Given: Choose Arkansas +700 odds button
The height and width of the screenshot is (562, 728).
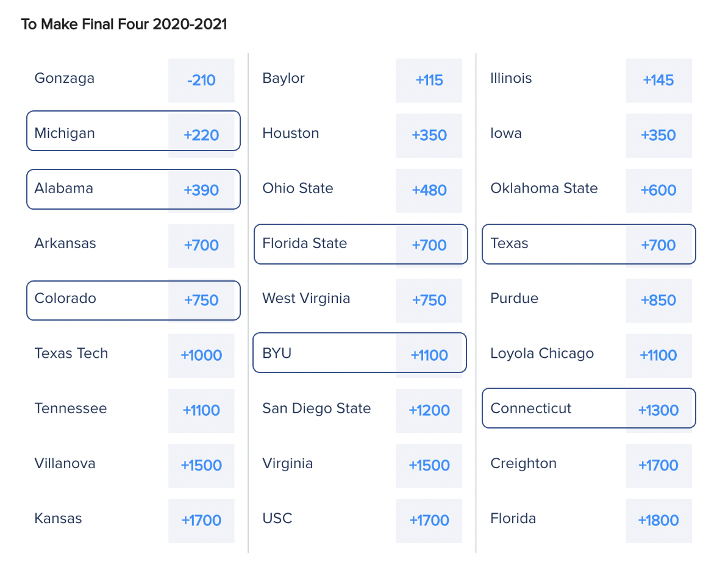Looking at the screenshot, I should click(201, 246).
